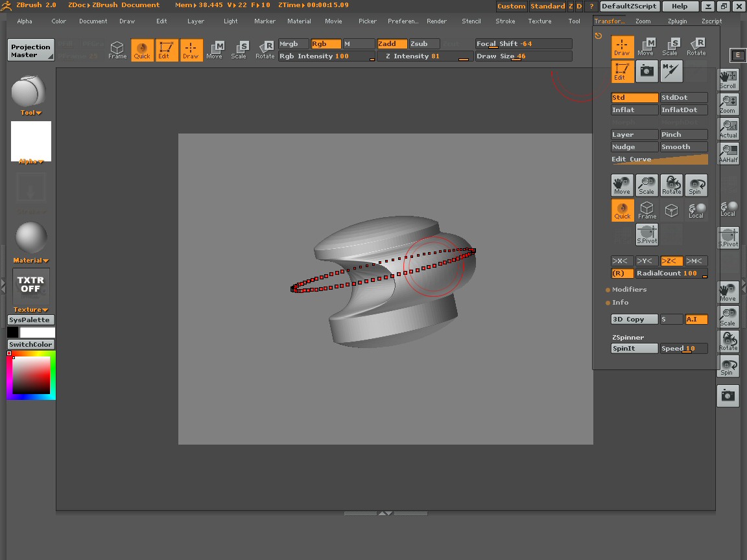
Task: Click the snapshot camera icon in Transform panel
Action: tap(646, 71)
